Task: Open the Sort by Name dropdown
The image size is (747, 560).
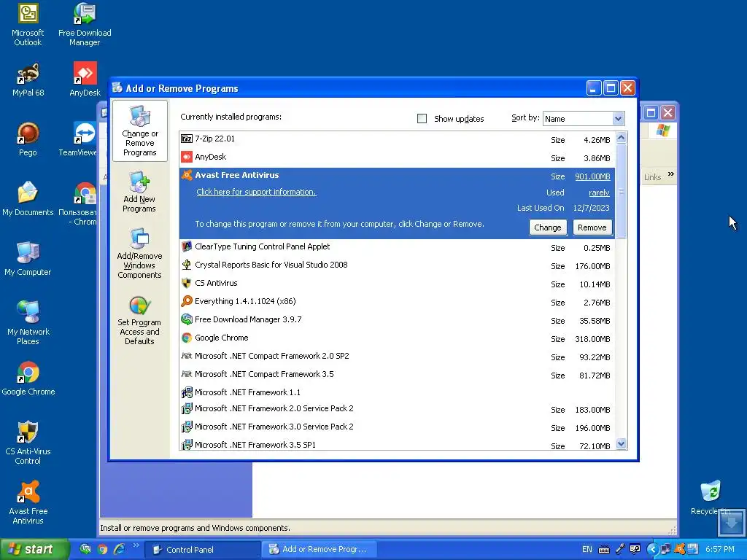Action: pos(618,119)
